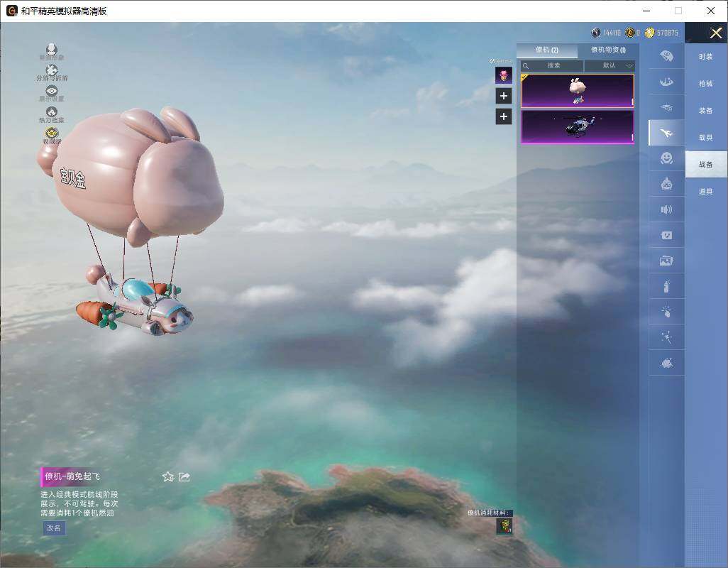Screen dimensions: 728x568
Task: Open the 装备 equipment tab
Action: [706, 111]
